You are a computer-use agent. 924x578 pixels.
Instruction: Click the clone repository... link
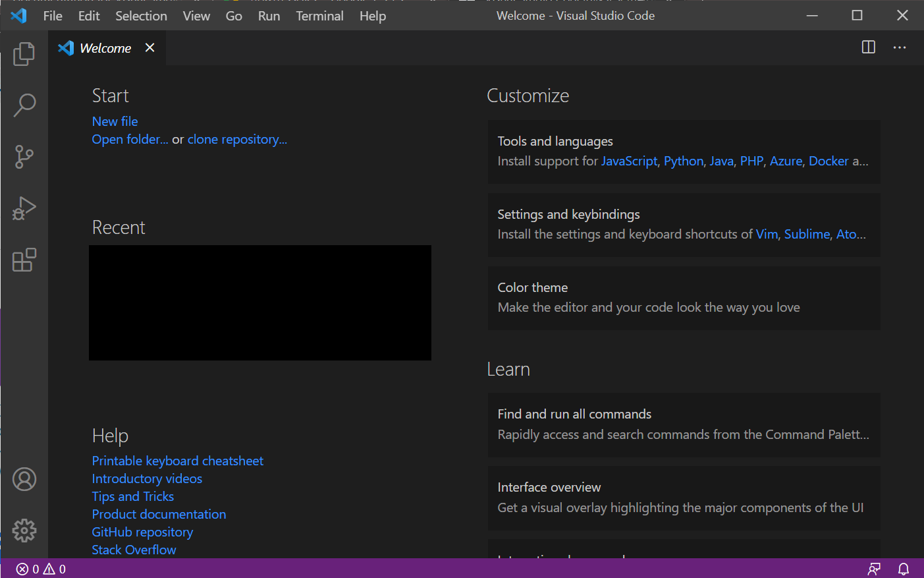tap(237, 139)
